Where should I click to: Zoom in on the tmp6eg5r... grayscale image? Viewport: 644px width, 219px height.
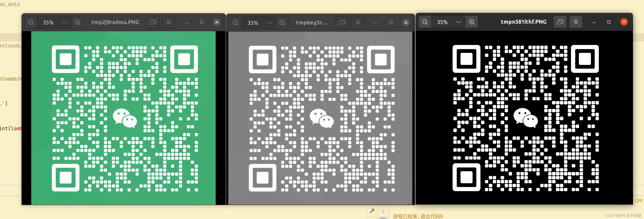click(282, 23)
